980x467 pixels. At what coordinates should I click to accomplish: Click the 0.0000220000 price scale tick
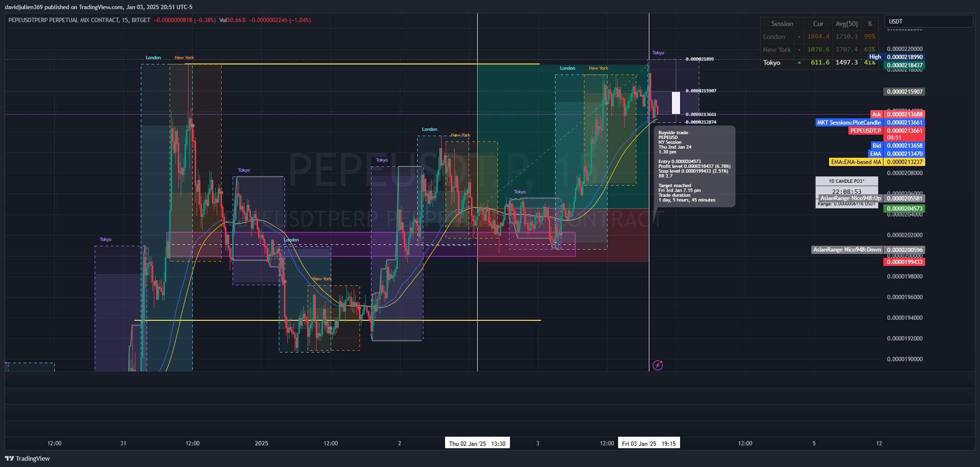point(905,49)
